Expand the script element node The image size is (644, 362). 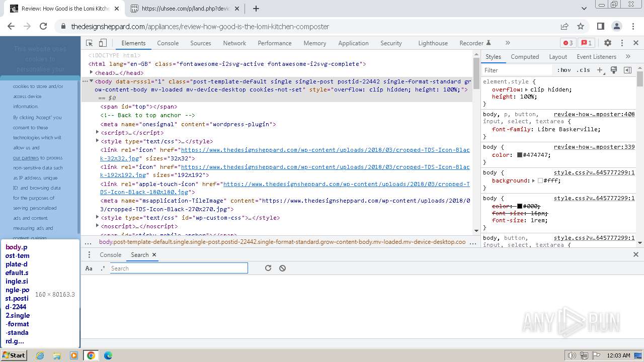tap(98, 132)
